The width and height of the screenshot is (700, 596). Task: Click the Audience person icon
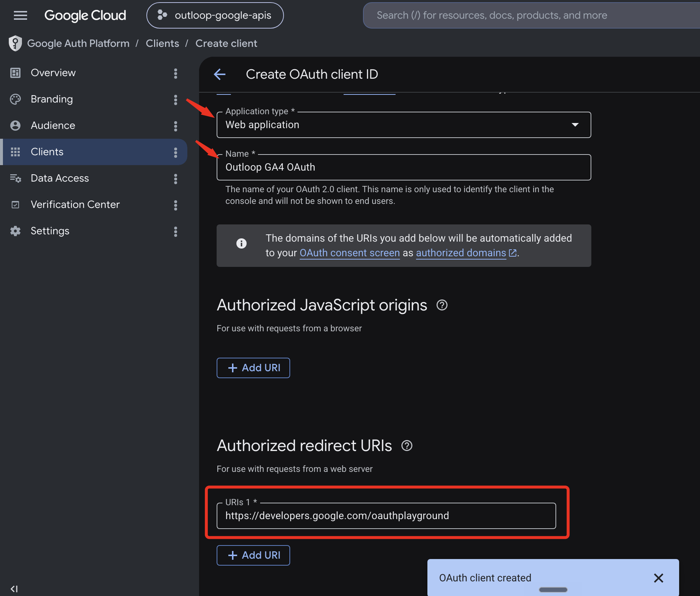(x=15, y=126)
